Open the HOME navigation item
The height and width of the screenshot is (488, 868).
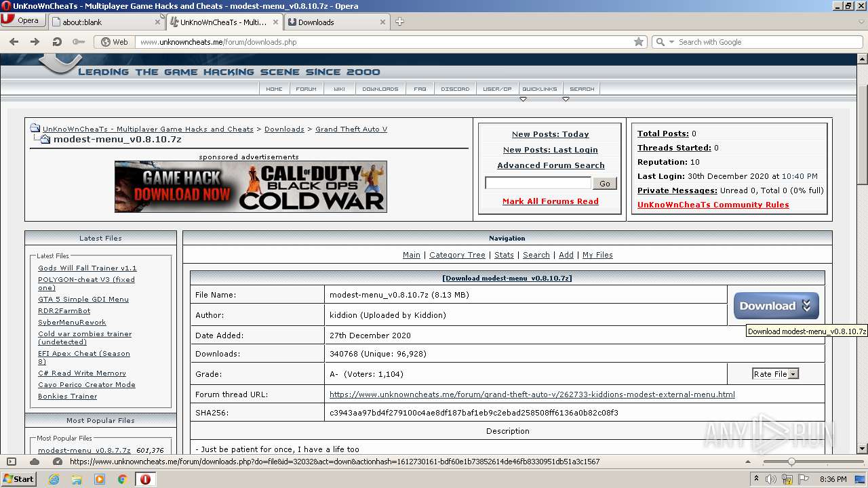(274, 89)
